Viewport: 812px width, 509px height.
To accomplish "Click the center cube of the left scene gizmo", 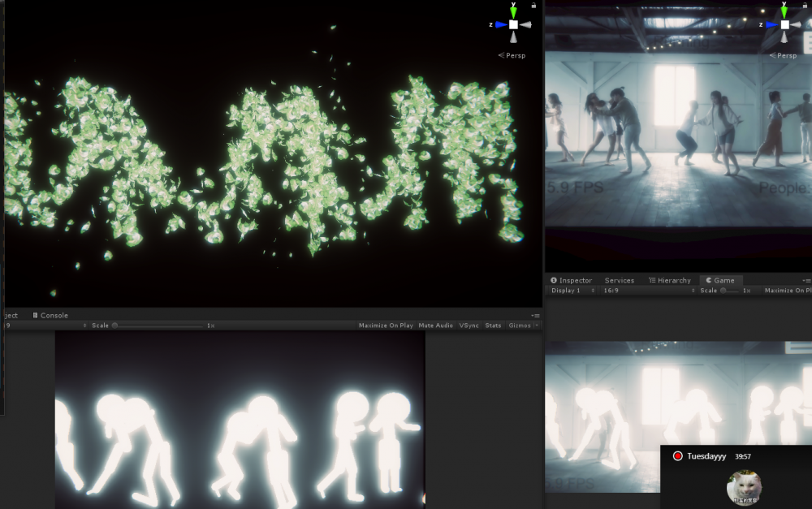I will click(x=513, y=24).
